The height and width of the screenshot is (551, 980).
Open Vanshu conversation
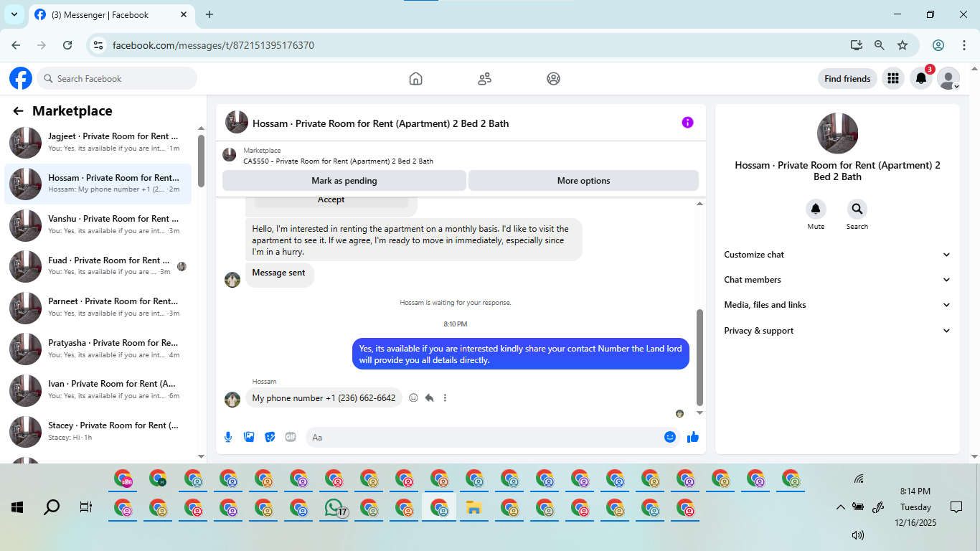[x=98, y=225]
